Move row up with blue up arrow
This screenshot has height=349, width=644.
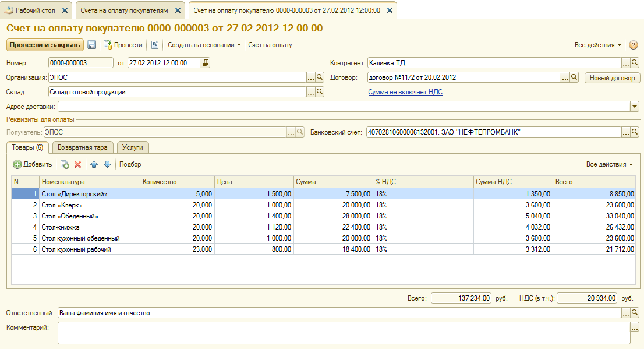click(94, 164)
